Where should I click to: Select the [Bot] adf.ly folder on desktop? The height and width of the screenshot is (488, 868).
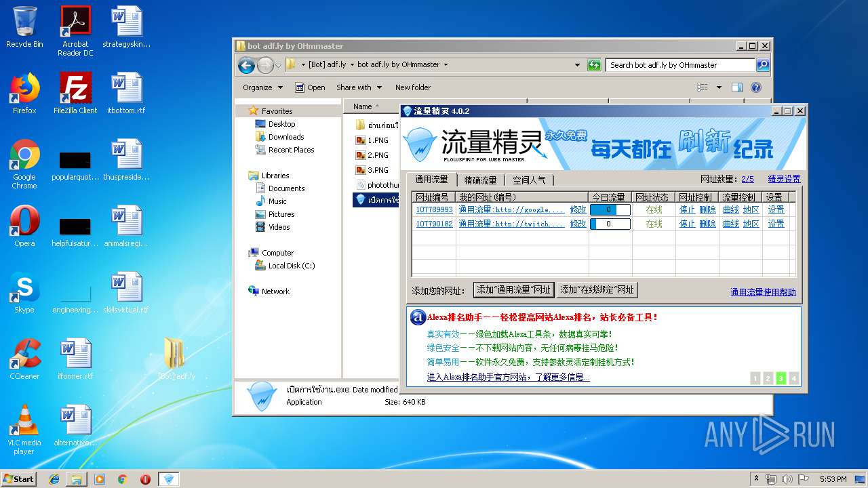176,359
